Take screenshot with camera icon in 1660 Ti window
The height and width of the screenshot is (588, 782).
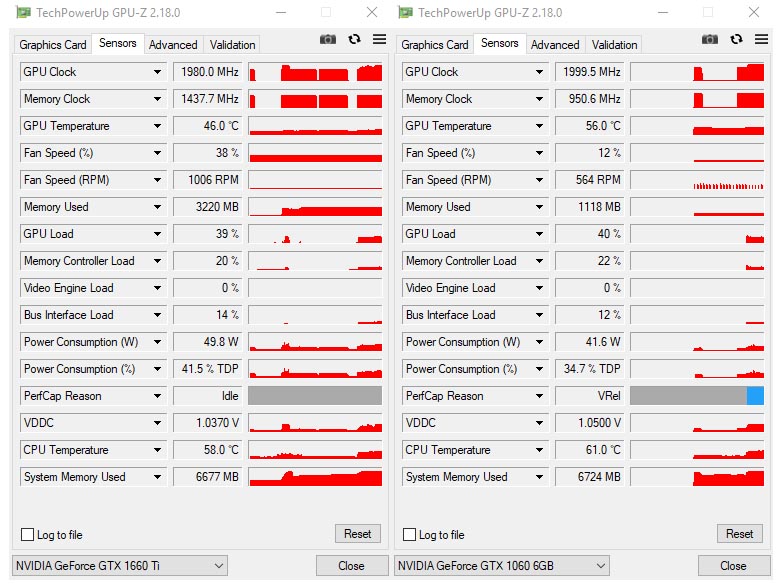click(x=328, y=39)
